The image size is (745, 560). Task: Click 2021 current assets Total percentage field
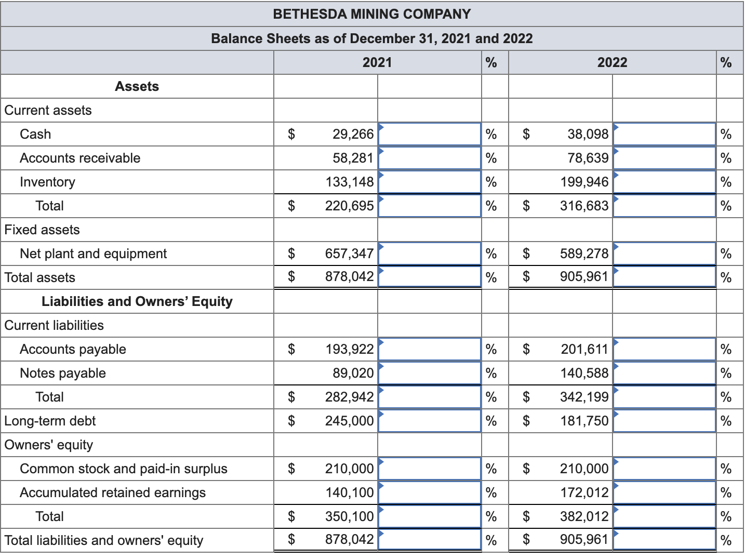[430, 206]
